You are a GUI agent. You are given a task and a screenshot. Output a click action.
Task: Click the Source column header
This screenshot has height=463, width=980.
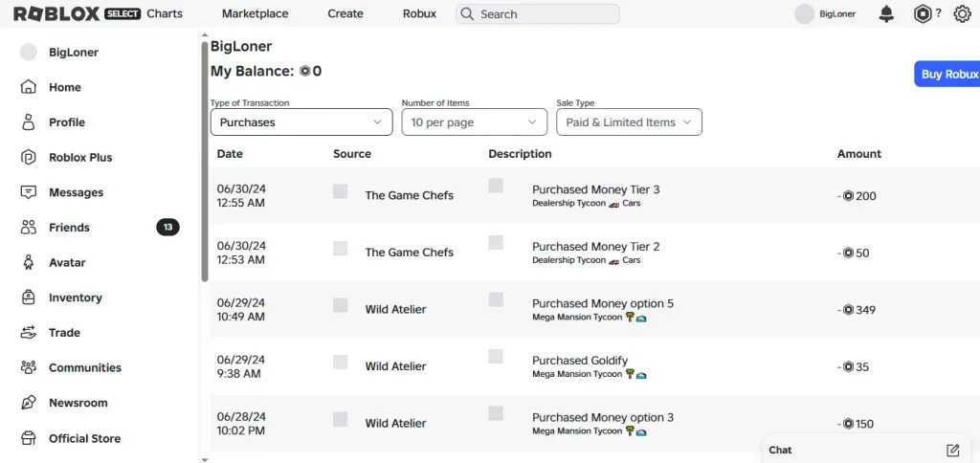tap(352, 154)
